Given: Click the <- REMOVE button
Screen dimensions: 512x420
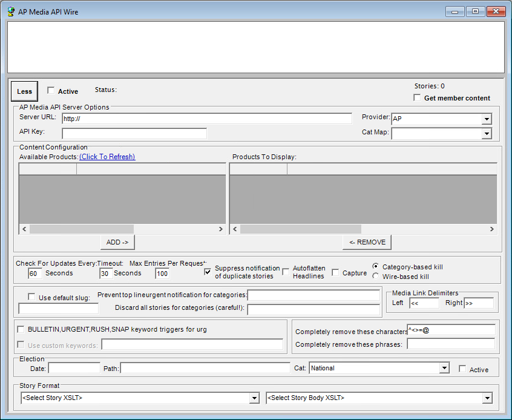Looking at the screenshot, I should click(367, 242).
